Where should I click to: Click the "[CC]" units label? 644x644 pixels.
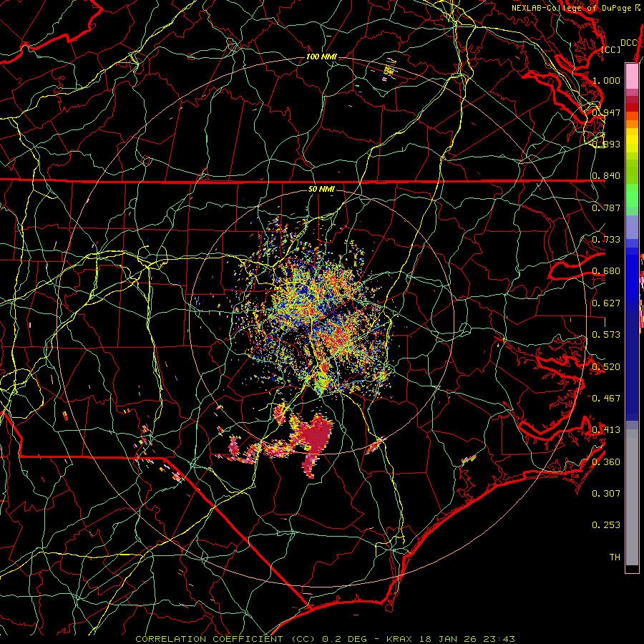tap(611, 49)
